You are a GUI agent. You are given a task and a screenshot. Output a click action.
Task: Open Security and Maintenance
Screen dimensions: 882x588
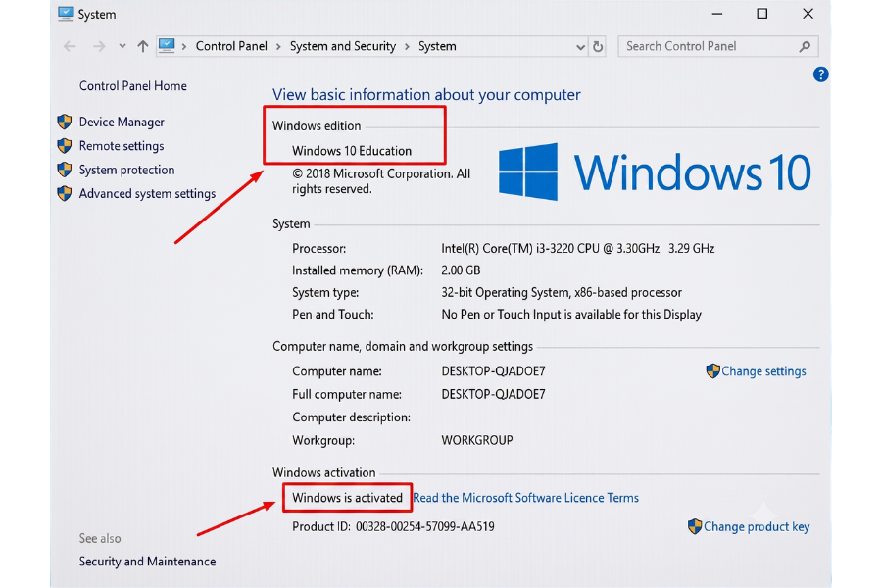point(147,562)
